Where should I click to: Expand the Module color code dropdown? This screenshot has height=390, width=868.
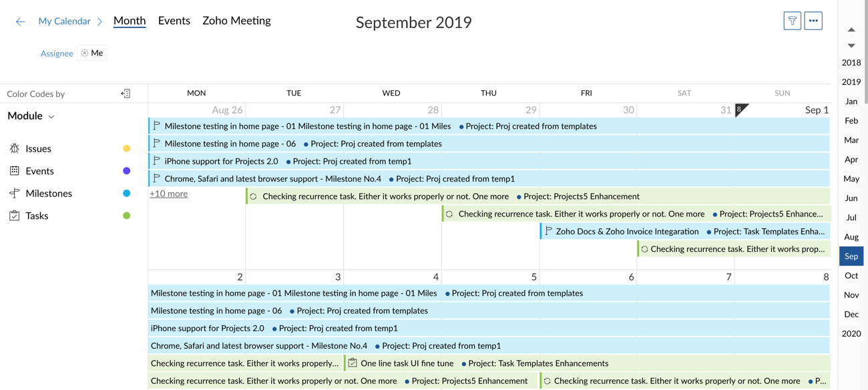[x=31, y=116]
